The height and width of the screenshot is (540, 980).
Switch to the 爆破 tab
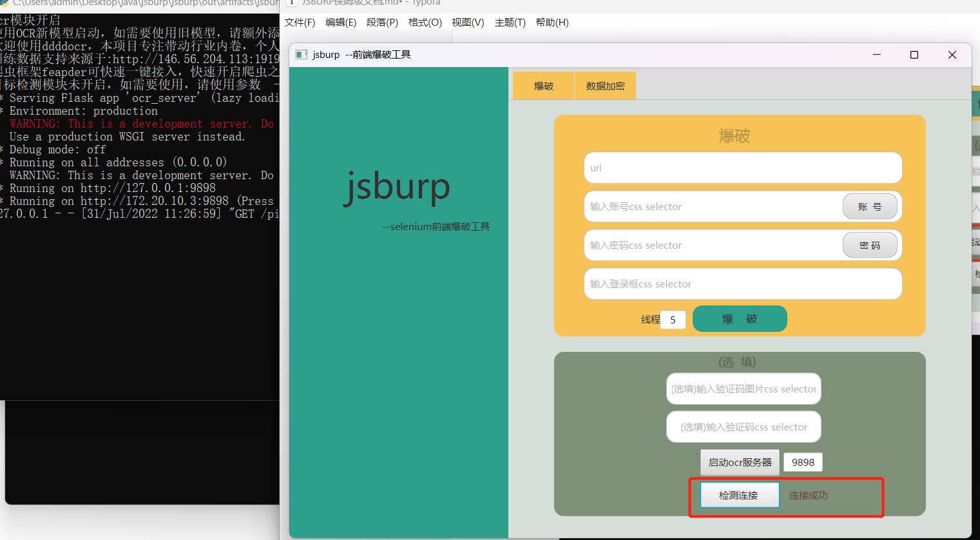click(543, 86)
